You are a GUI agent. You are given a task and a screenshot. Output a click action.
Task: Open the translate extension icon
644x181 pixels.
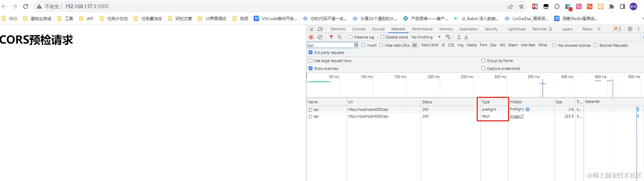point(579,6)
